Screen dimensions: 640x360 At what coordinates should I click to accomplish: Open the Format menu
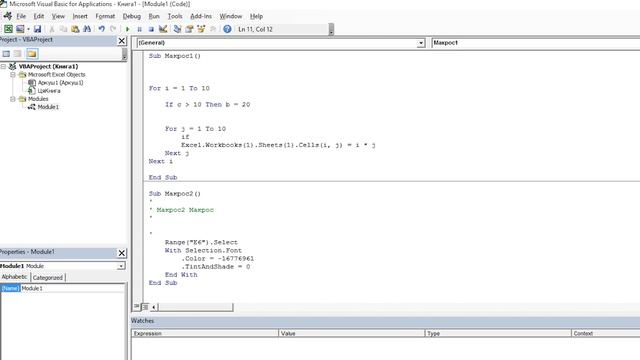(105, 16)
